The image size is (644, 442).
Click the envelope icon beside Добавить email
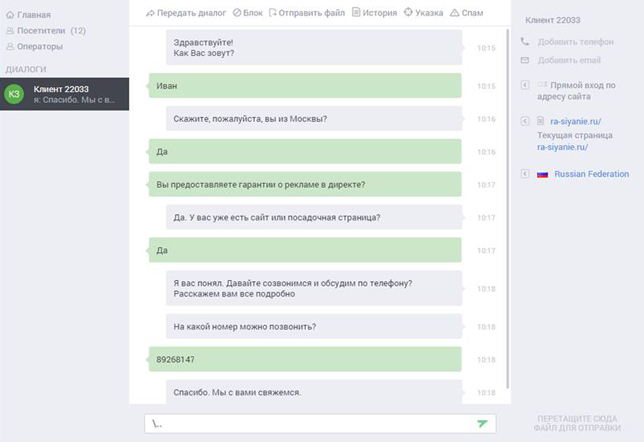click(525, 60)
